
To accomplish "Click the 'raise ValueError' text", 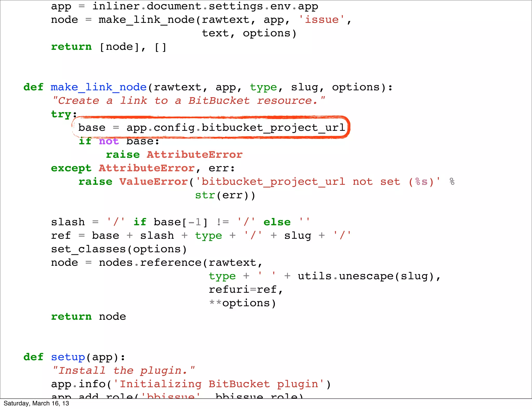I will pos(133,182).
